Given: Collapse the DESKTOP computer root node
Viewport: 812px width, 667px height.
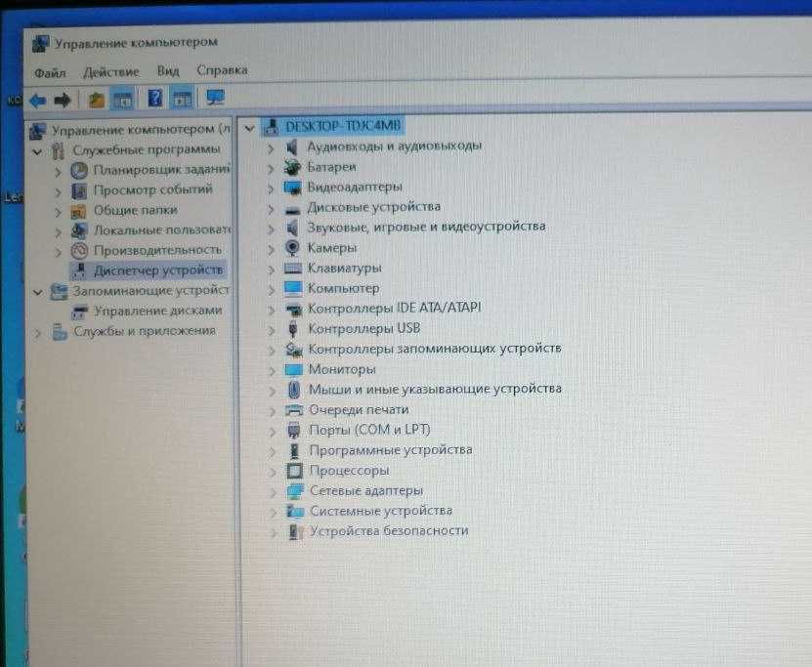Looking at the screenshot, I should click(249, 128).
